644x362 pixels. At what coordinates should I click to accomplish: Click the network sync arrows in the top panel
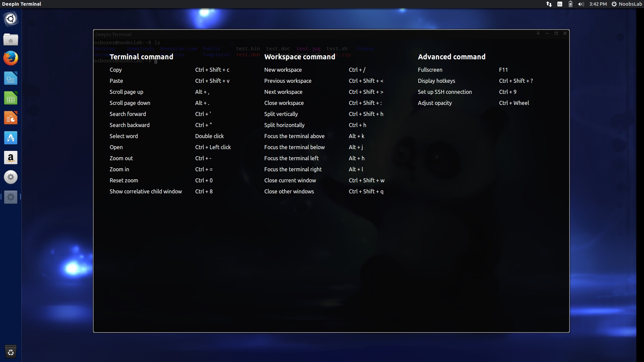(549, 4)
